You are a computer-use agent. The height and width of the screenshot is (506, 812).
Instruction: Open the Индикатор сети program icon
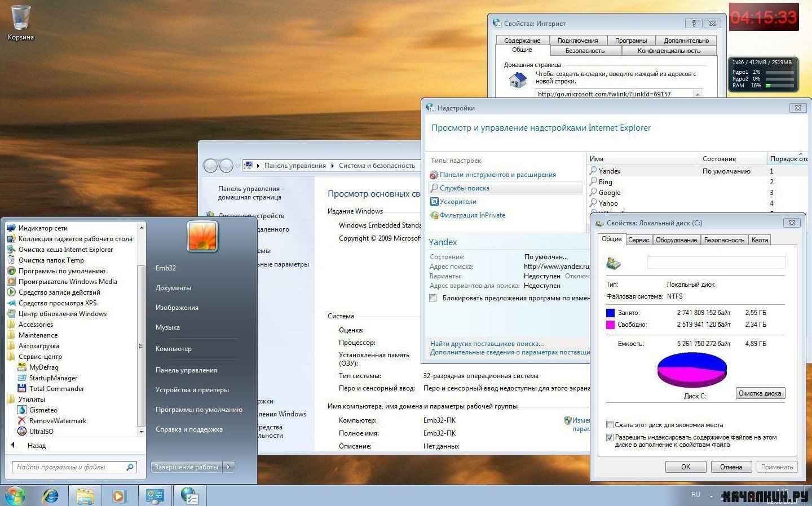[x=11, y=228]
